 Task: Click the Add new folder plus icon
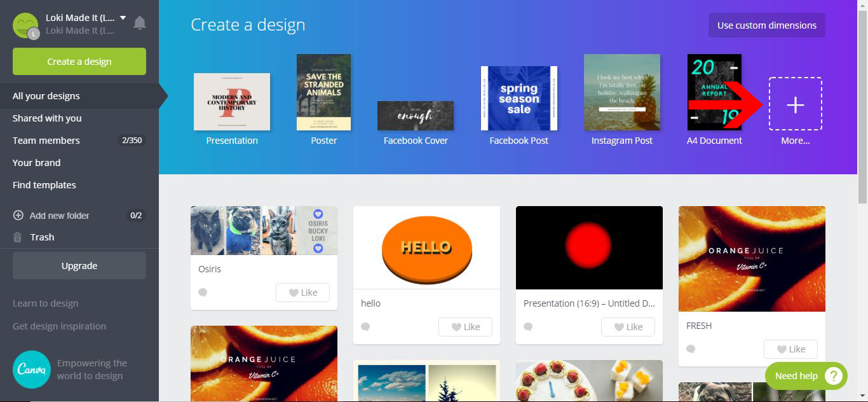pos(18,215)
